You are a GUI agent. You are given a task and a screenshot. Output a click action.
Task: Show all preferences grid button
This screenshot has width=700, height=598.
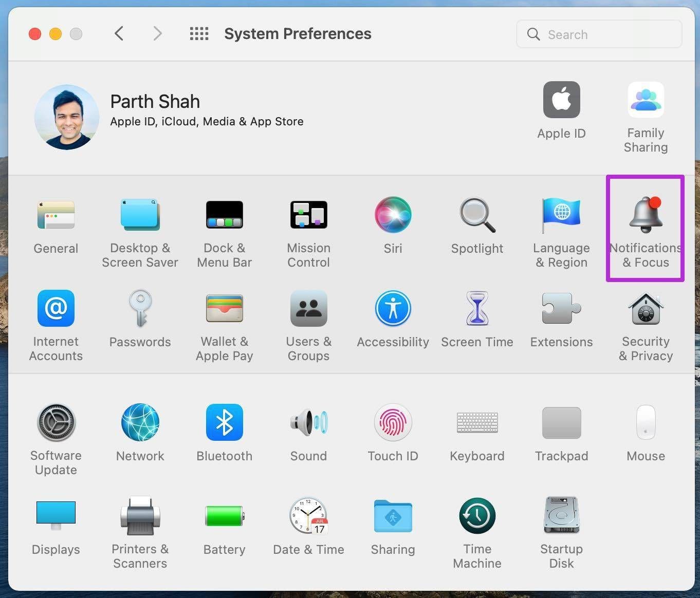[199, 34]
